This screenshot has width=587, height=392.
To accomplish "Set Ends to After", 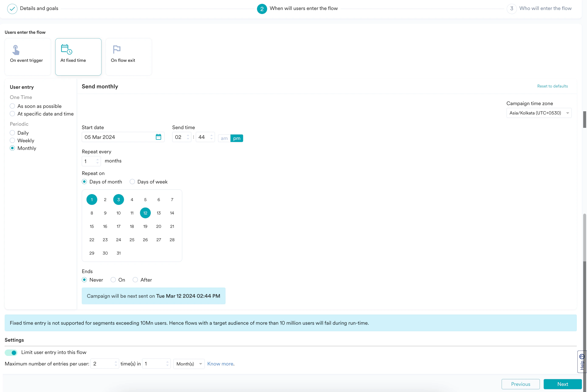I will coord(135,280).
